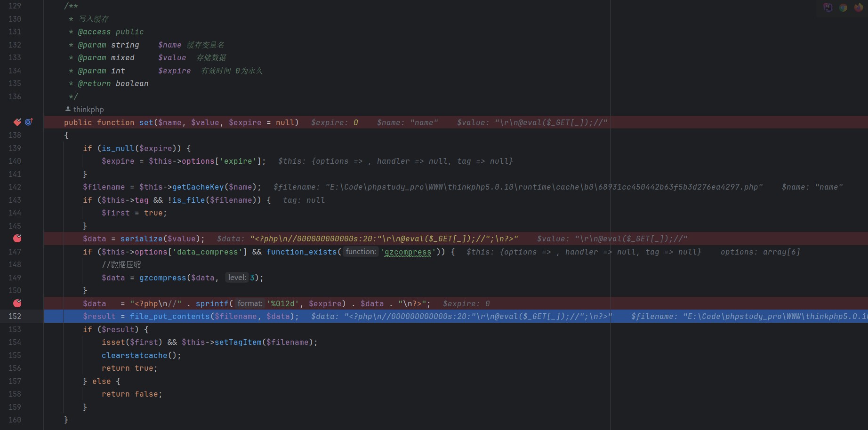
Task: Click the //数据压缩 comment on line 148
Action: point(121,264)
